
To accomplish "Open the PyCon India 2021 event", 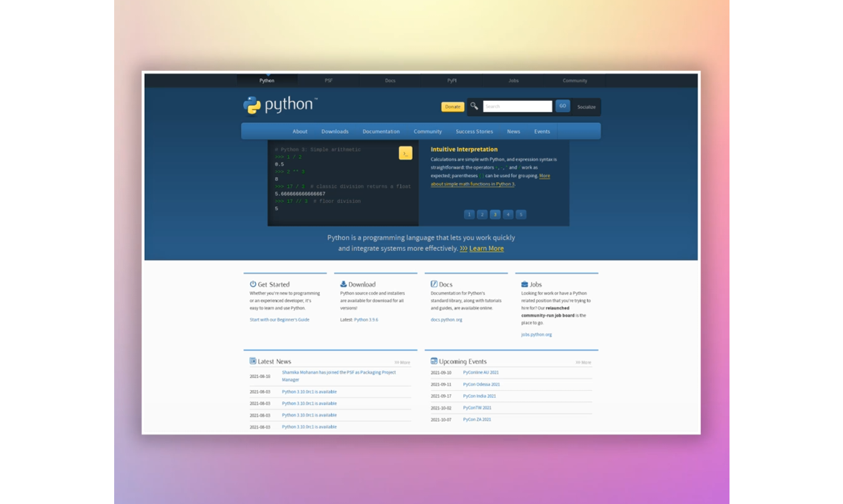I will [x=479, y=396].
